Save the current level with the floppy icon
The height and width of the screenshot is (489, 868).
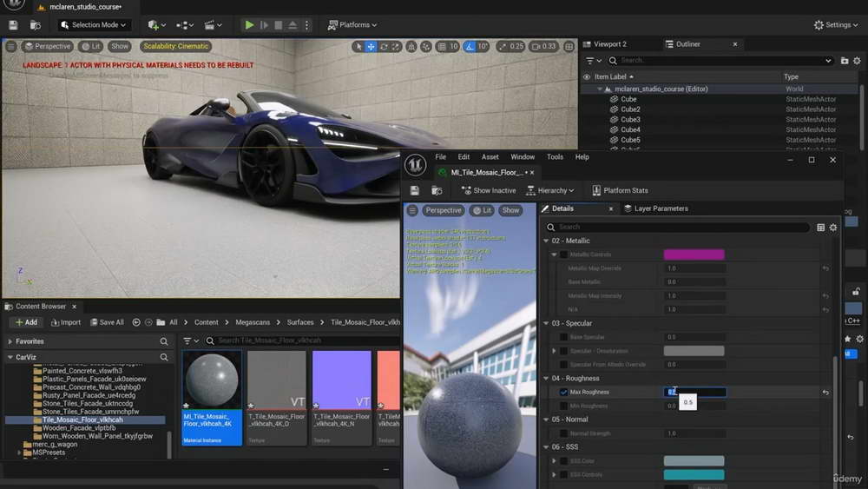pyautogui.click(x=13, y=25)
